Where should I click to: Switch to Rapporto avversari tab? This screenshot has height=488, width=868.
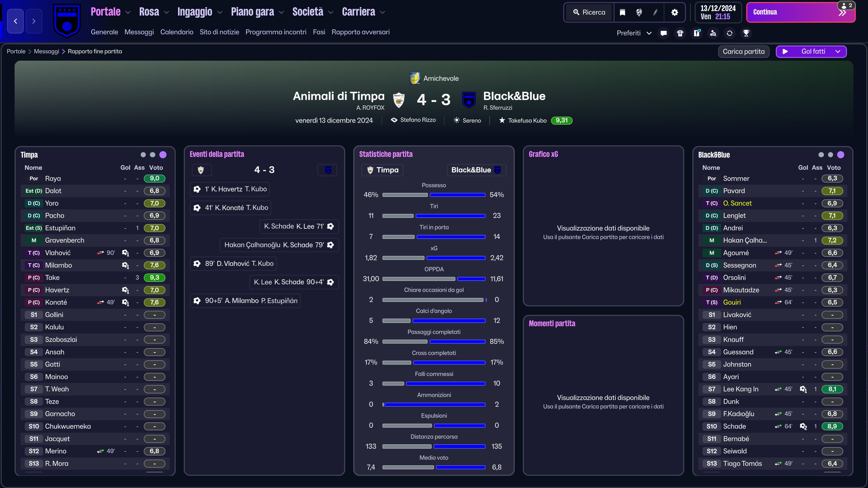tap(360, 32)
